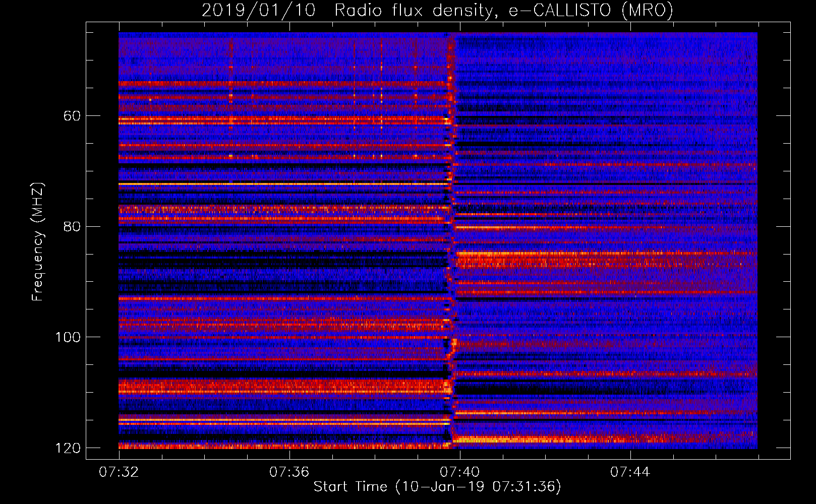The height and width of the screenshot is (504, 816).
Task: Click the 120 frequency tick label
Action: tap(67, 448)
